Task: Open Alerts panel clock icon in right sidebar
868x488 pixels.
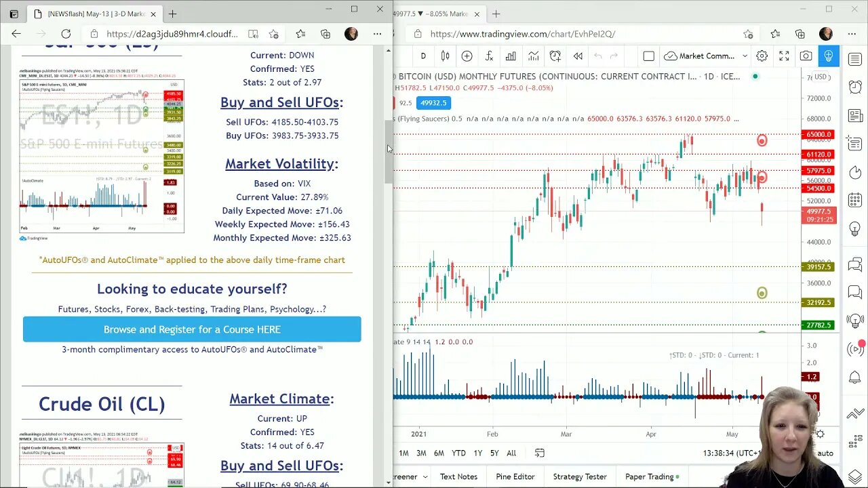Action: 855,86
